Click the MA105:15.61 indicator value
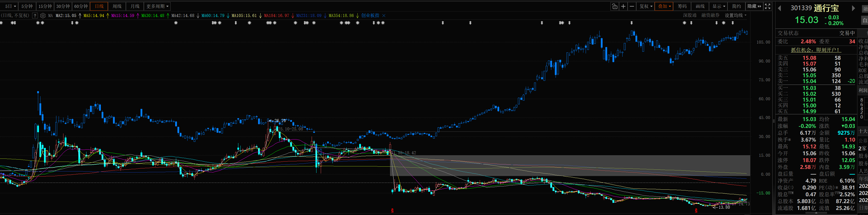Screen dimensions: 868x215 click(244, 15)
